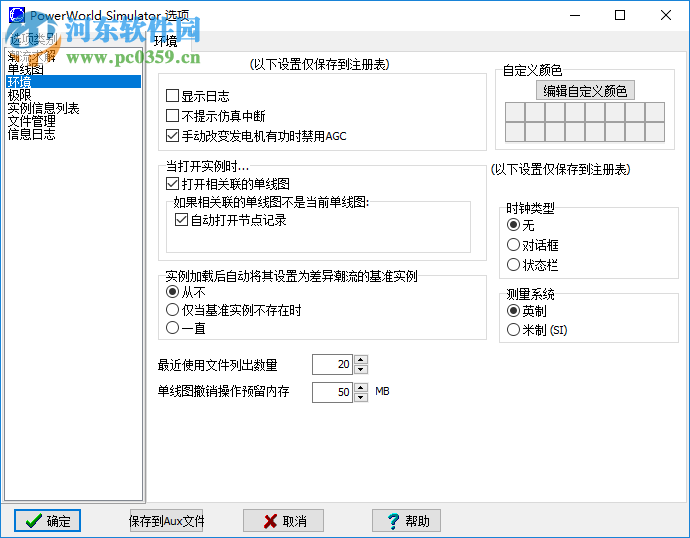
Task: Click 编辑自定义颜色 button
Action: coord(585,91)
